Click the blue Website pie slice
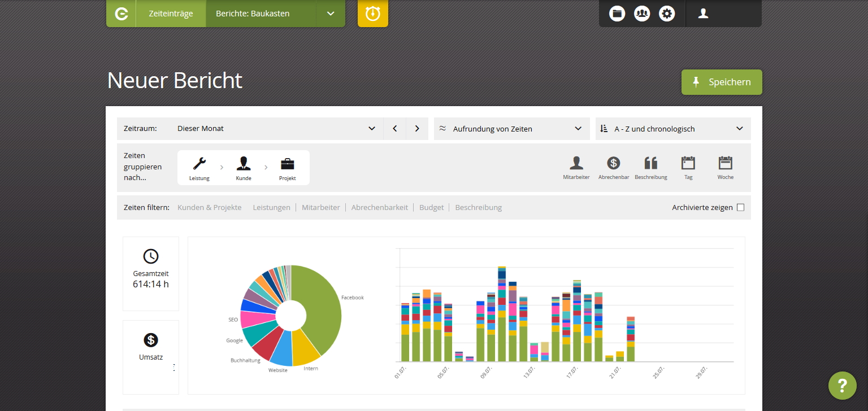This screenshot has width=868, height=411. 283,349
